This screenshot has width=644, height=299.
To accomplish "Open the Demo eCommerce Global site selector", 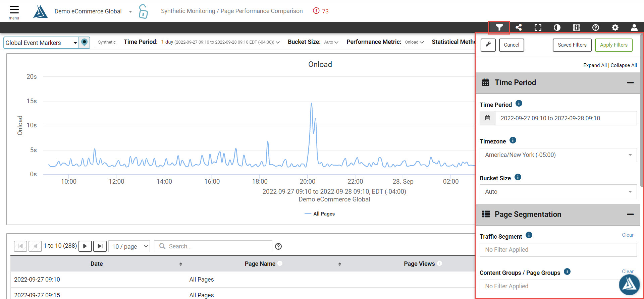I will pos(93,11).
